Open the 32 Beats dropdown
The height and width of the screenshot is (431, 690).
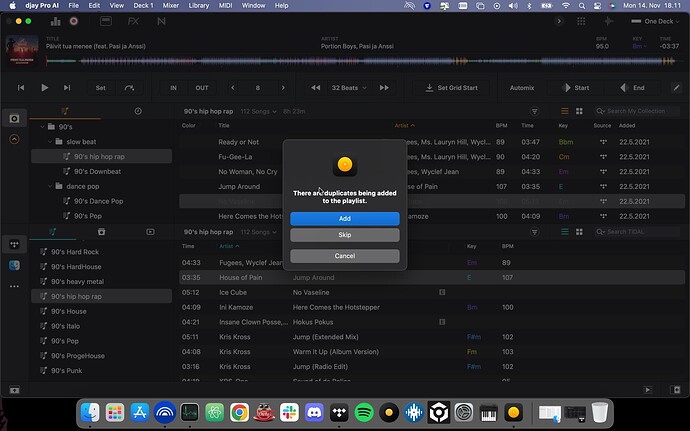coord(349,88)
